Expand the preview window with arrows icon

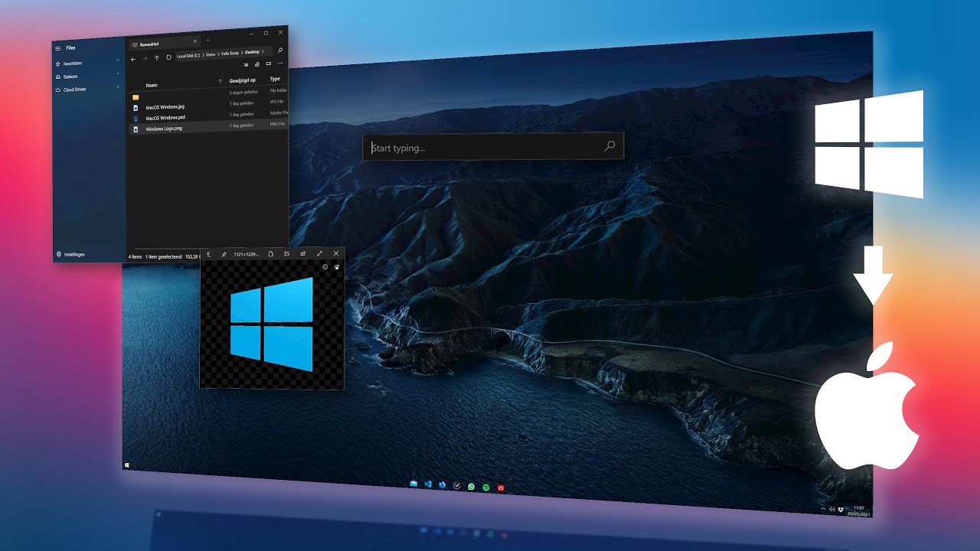(319, 253)
